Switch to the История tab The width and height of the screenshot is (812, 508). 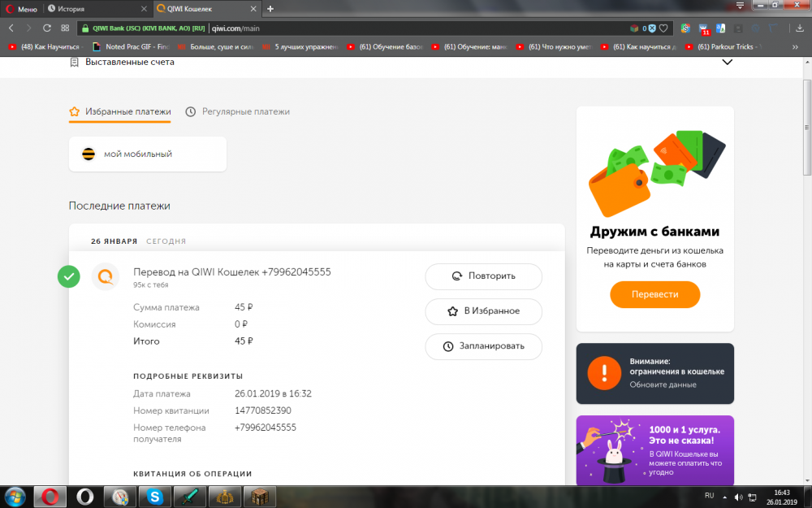71,8
